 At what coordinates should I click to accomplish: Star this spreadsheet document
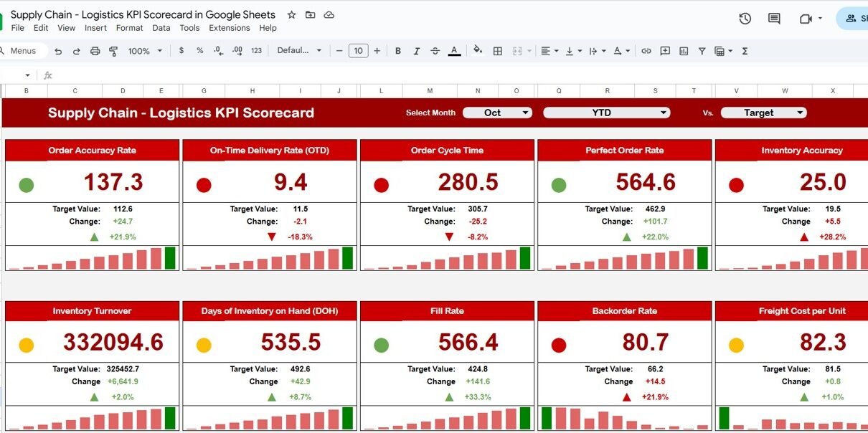pos(291,15)
